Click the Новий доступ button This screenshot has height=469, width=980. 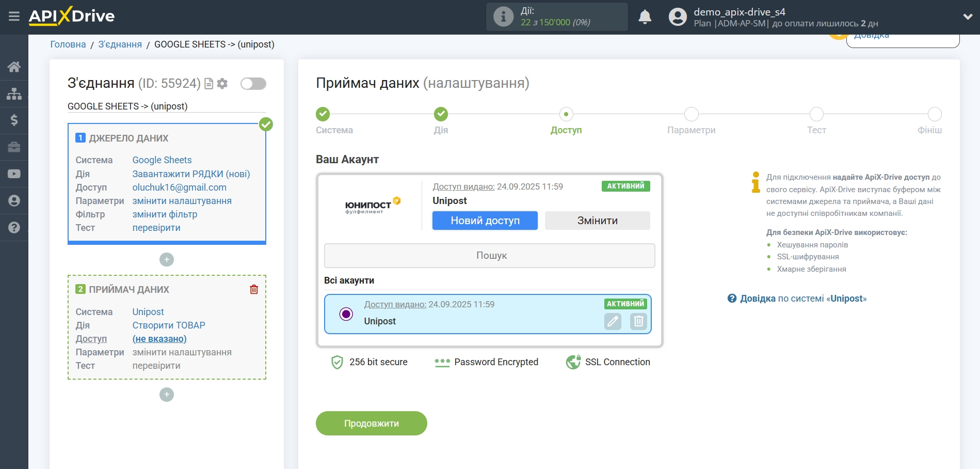pos(485,221)
